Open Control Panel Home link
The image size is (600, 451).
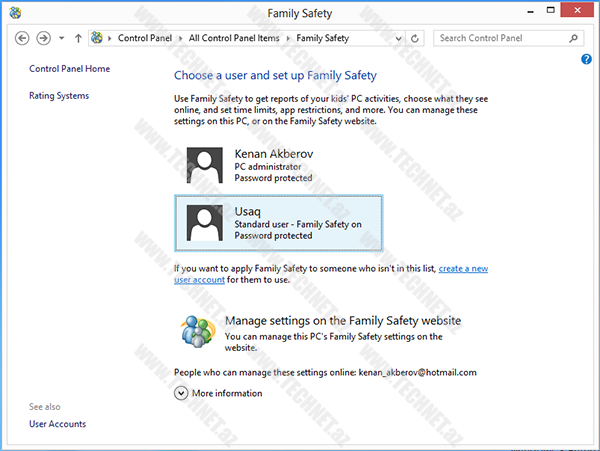click(x=70, y=69)
